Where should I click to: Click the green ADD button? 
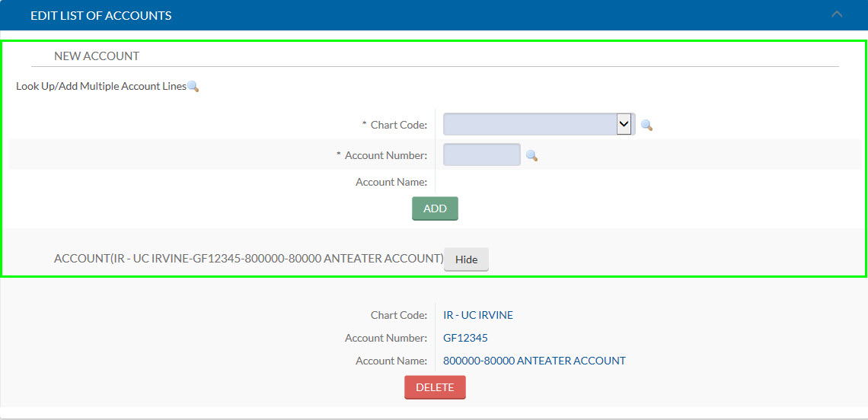[435, 208]
